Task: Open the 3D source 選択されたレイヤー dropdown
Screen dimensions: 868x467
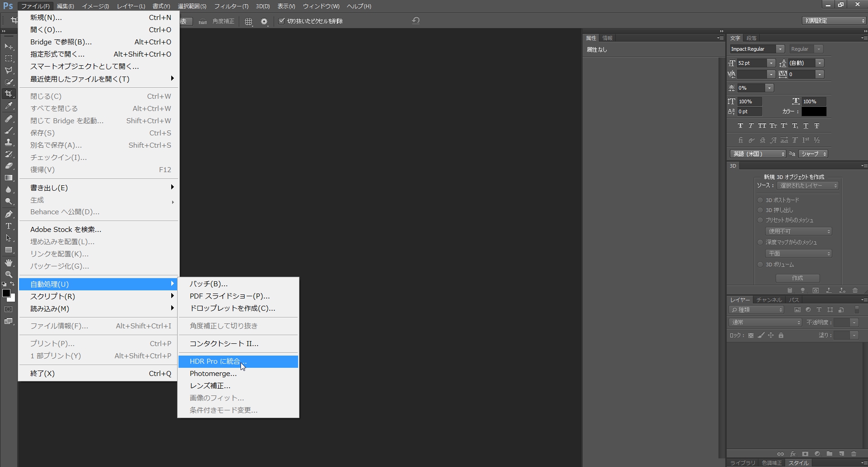Action: (x=808, y=186)
